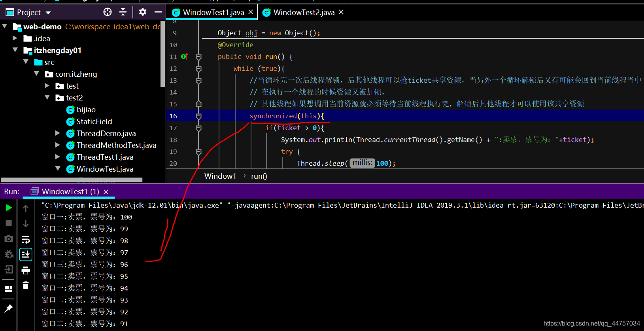Click the Project tree horizontal scrollbar

(72, 180)
